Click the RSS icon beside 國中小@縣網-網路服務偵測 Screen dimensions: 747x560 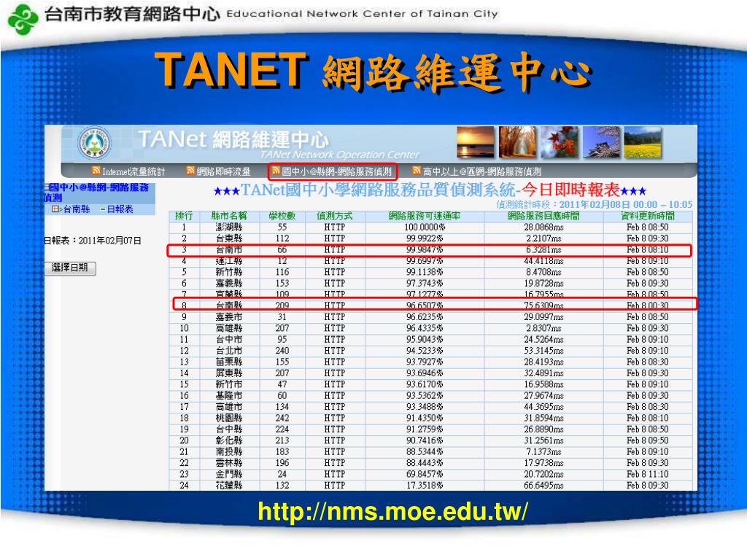point(276,171)
